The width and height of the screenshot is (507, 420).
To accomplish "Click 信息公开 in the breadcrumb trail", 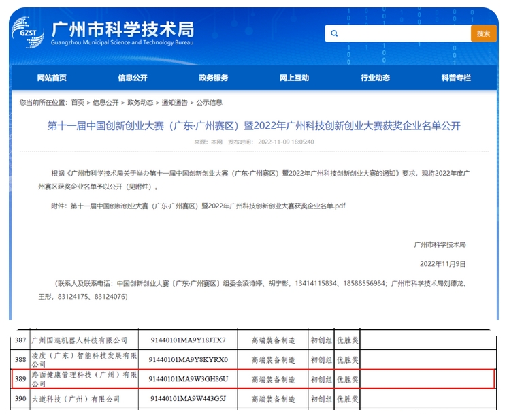I will (105, 103).
